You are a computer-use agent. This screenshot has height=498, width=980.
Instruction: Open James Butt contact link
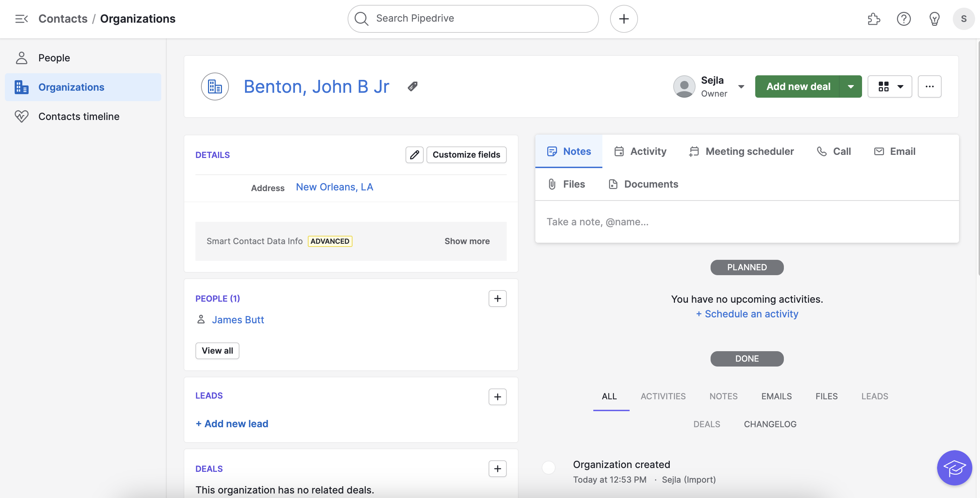238,320
